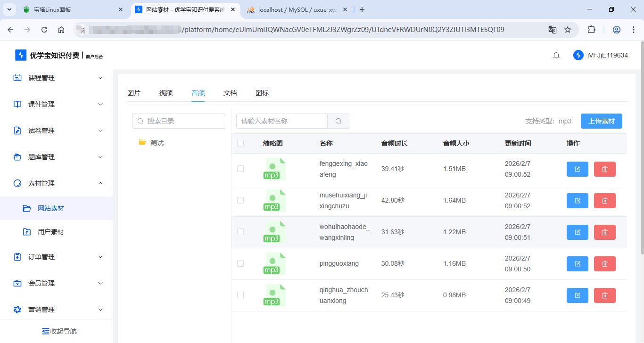Check the box for wohuihaohaode_wangxinling

(x=240, y=232)
